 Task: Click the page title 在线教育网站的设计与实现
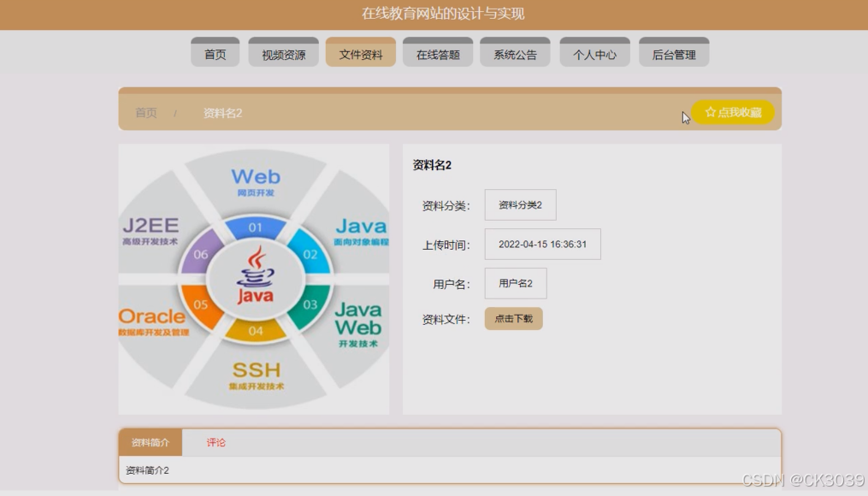click(x=443, y=14)
